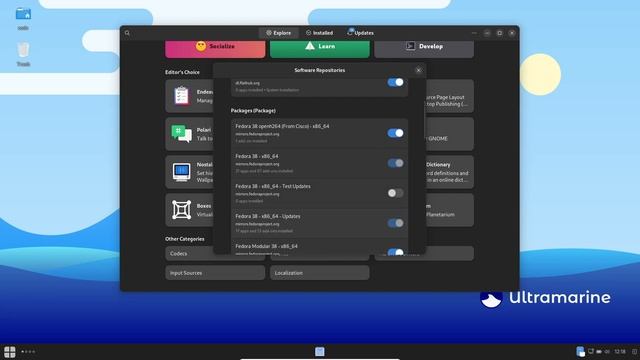Click the Endeavour clipboard app icon

(182, 96)
